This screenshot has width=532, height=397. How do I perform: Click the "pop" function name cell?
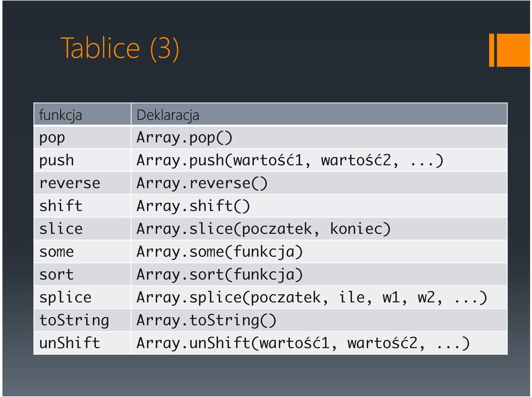(x=83, y=137)
